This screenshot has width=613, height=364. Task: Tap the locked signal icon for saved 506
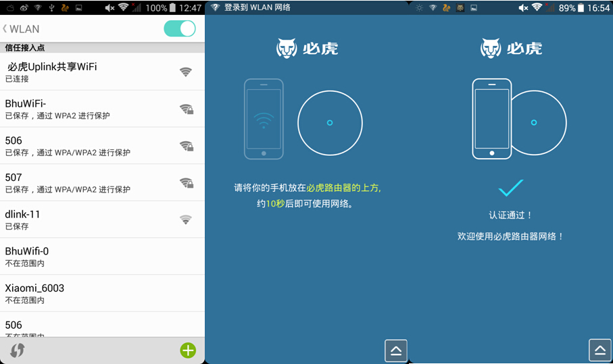[x=187, y=146]
